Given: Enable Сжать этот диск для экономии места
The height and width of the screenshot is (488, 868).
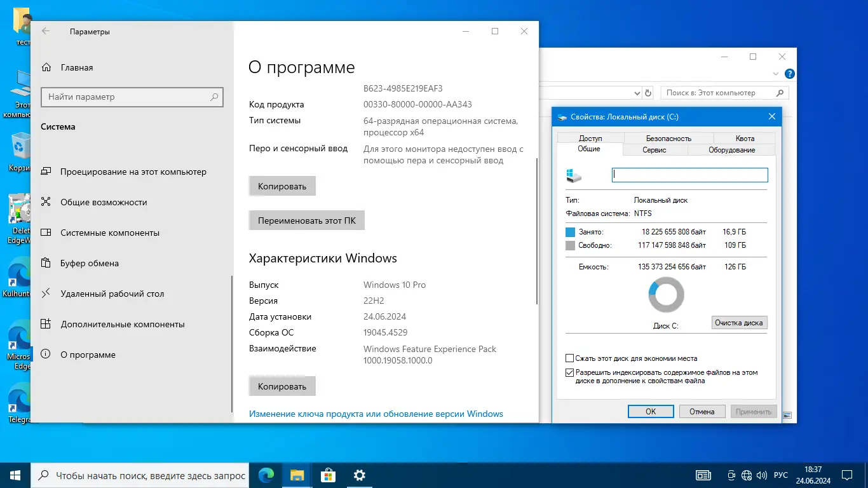Looking at the screenshot, I should (570, 358).
